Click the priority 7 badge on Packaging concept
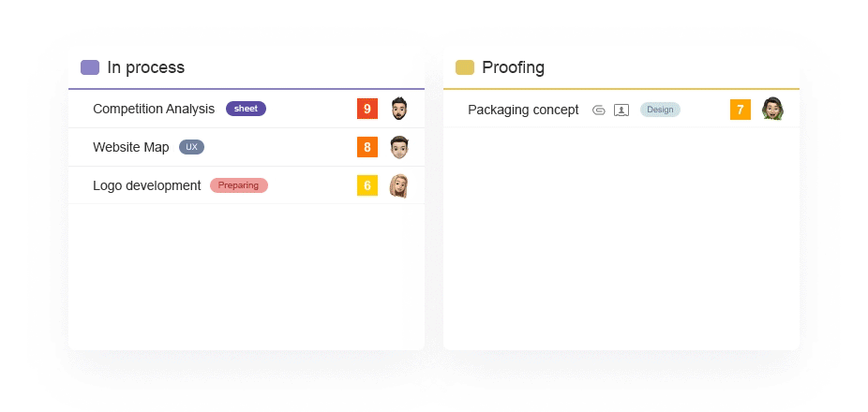 pos(741,110)
